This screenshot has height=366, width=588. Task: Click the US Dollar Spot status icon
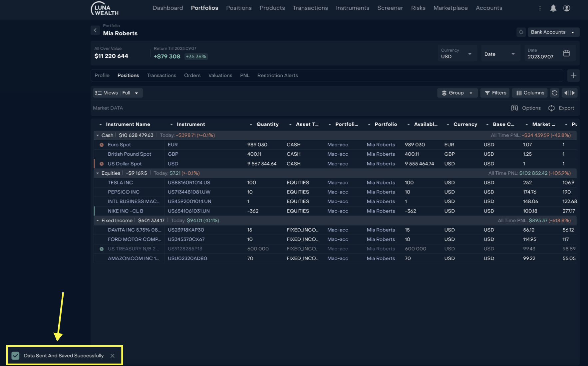click(x=102, y=164)
